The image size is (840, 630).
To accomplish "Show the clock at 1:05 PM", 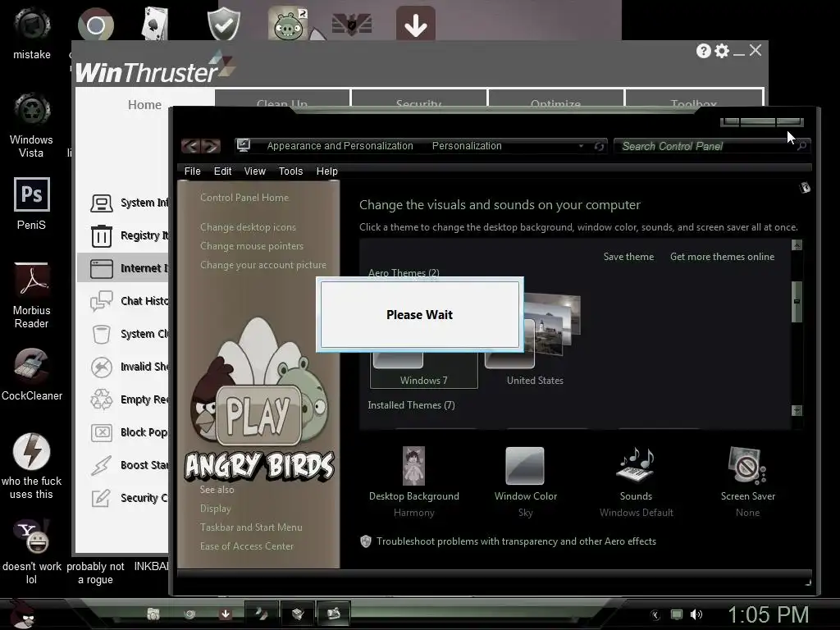I will pyautogui.click(x=768, y=614).
